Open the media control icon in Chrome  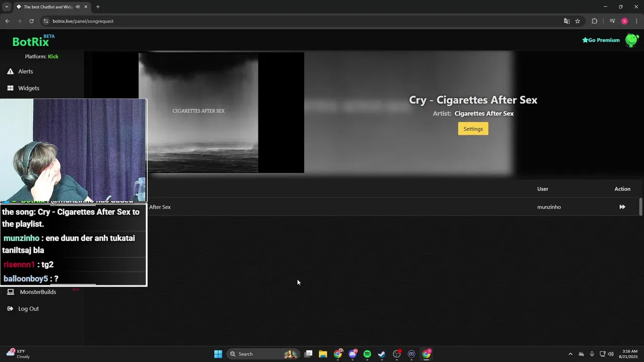click(612, 21)
